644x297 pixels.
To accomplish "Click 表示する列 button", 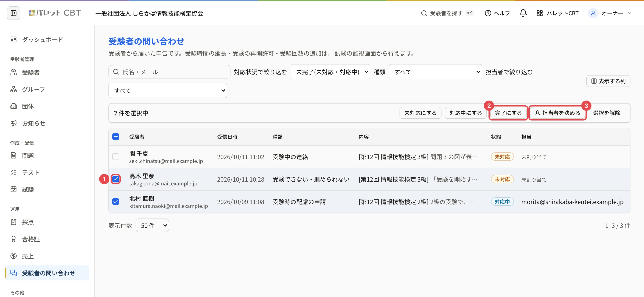I will [x=608, y=81].
